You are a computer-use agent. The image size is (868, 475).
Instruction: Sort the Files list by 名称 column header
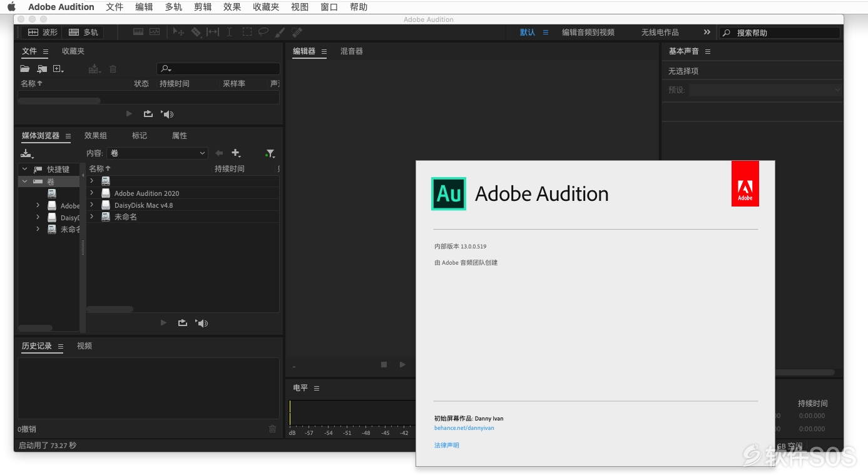[x=31, y=83]
